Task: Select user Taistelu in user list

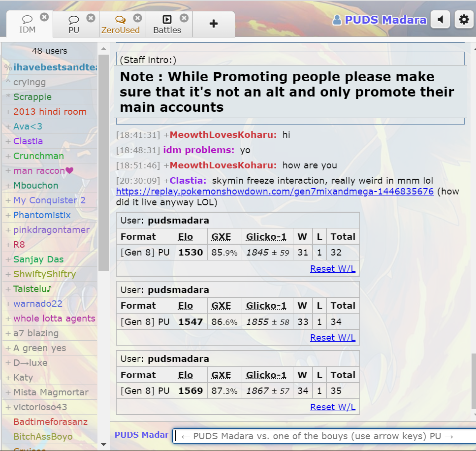Action: click(x=50, y=289)
